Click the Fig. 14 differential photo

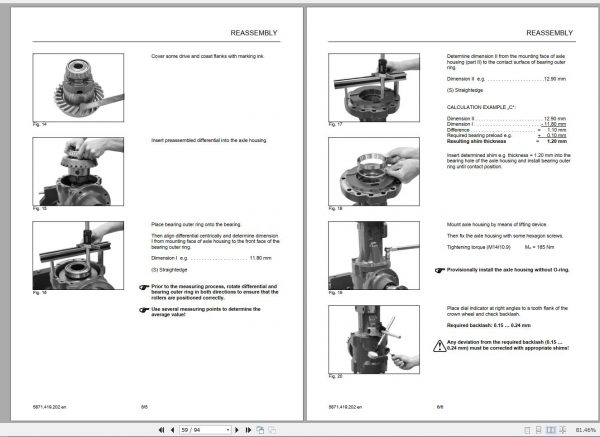(78, 88)
